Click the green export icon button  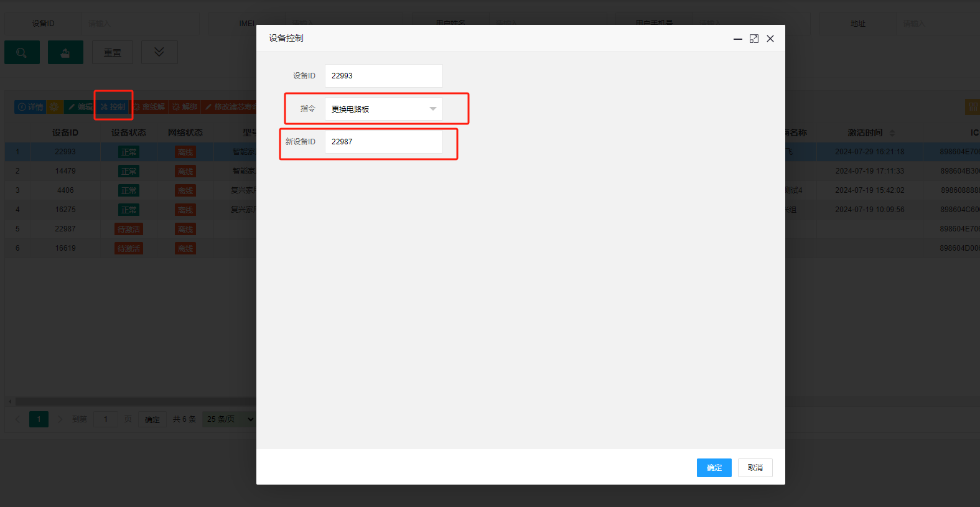point(65,52)
